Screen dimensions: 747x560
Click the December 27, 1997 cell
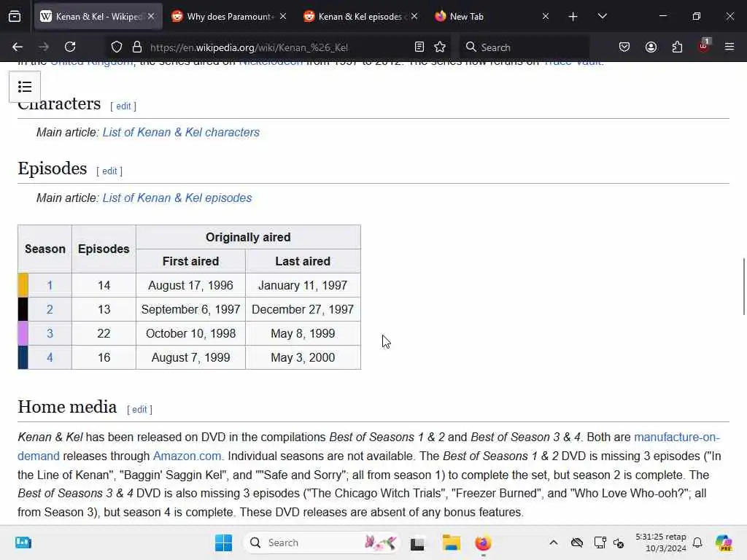(303, 309)
